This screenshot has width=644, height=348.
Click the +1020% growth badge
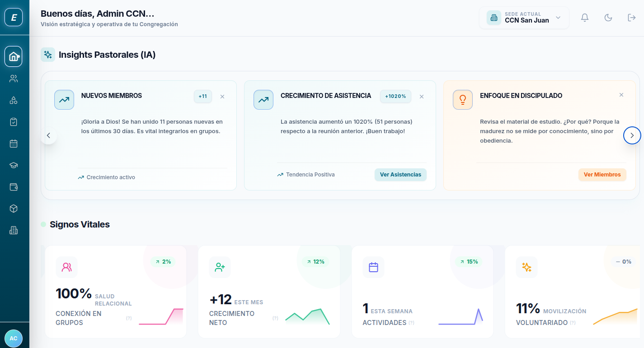395,96
